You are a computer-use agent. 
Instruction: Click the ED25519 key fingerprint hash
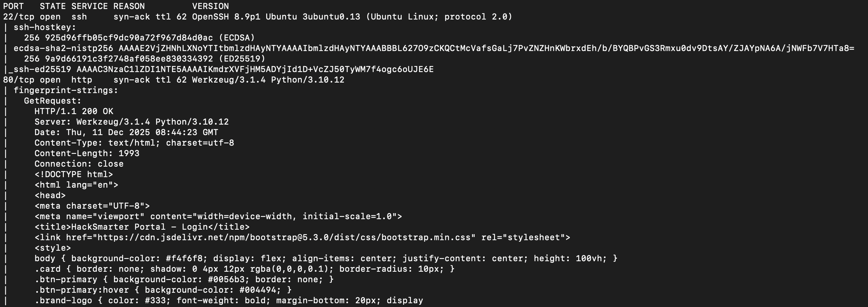click(129, 59)
